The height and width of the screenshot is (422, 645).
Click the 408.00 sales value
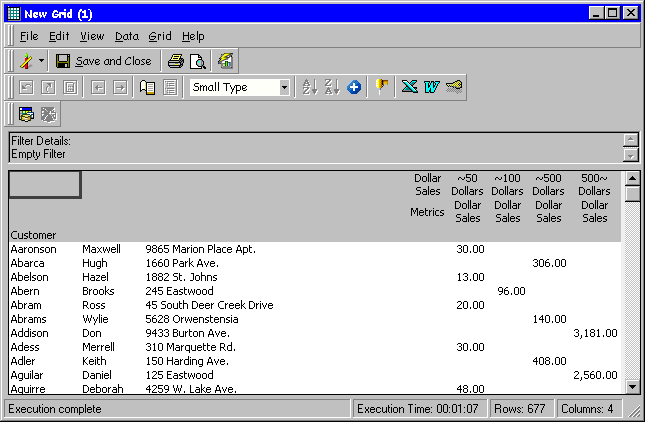tap(549, 361)
